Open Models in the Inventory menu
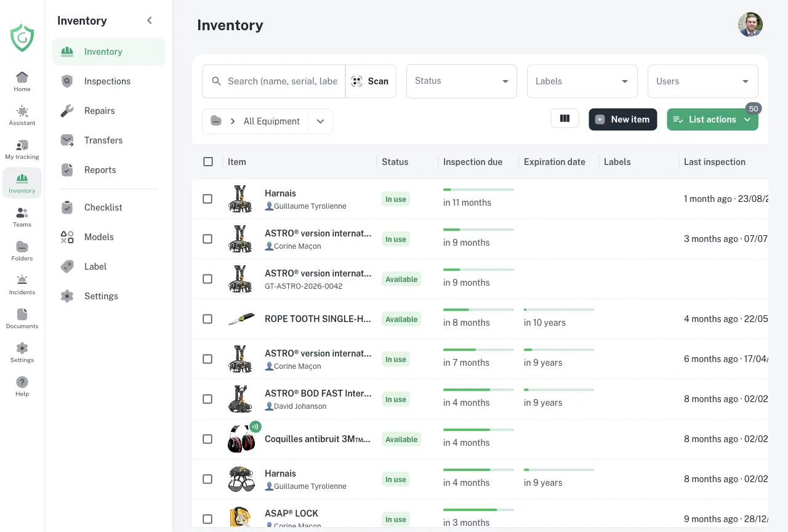Viewport: 788px width, 532px height. coord(108,237)
